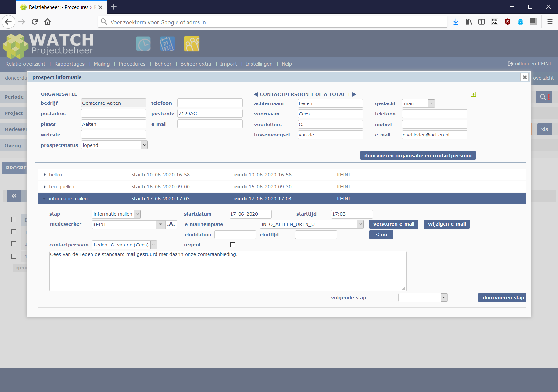The width and height of the screenshot is (558, 392).
Task: Click the e-mail link label for contact
Action: coord(382,135)
